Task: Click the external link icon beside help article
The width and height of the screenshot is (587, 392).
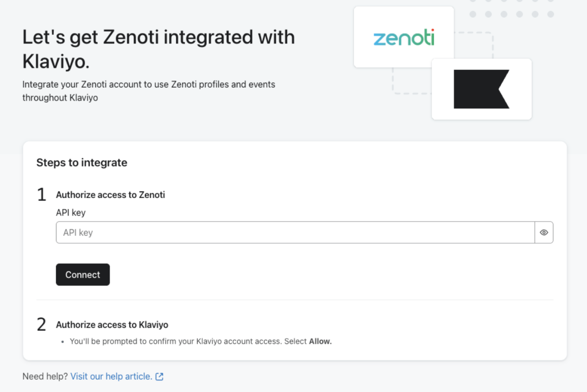Action: (159, 377)
